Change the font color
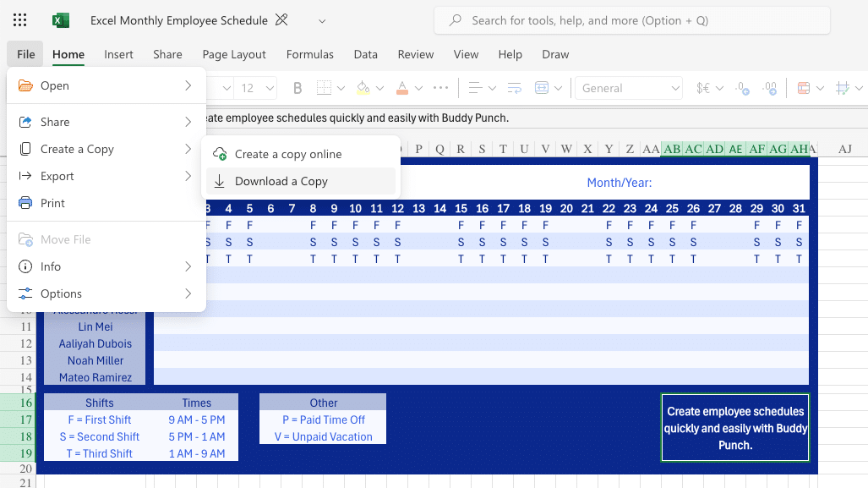This screenshot has width=868, height=488. [402, 88]
